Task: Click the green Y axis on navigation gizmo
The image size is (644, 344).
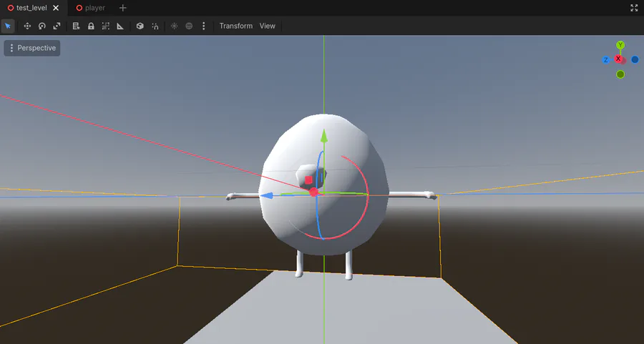Action: [x=620, y=45]
